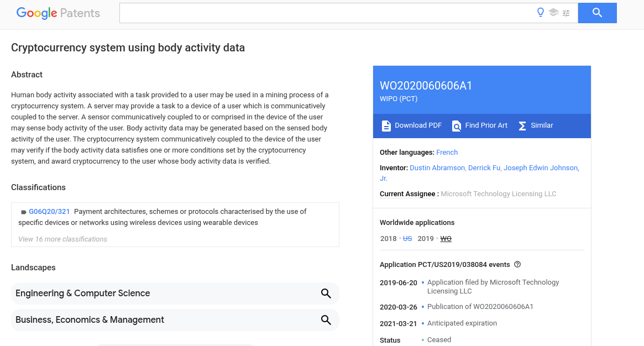Image resolution: width=644 pixels, height=346 pixels.
Task: Click the WIPO (PCT) label
Action: (399, 99)
